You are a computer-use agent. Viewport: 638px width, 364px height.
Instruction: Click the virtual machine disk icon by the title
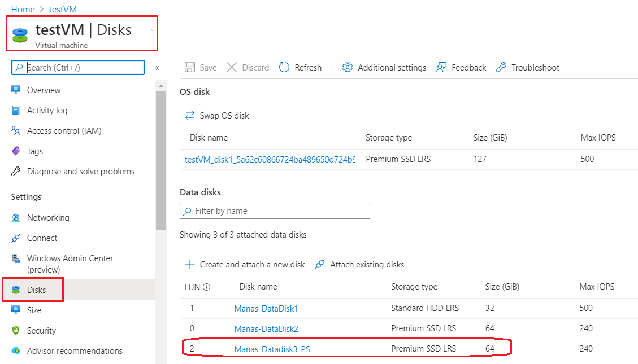point(20,35)
